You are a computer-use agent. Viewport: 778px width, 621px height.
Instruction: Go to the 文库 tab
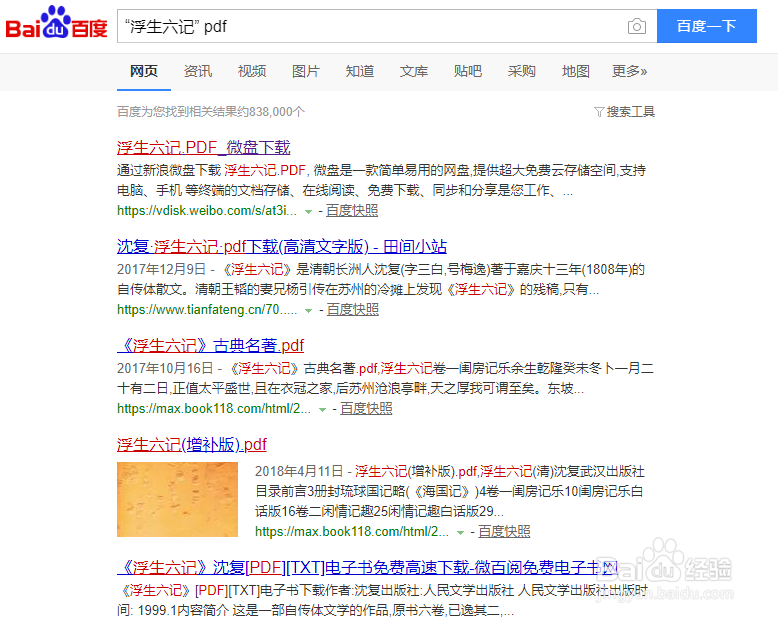pos(414,71)
